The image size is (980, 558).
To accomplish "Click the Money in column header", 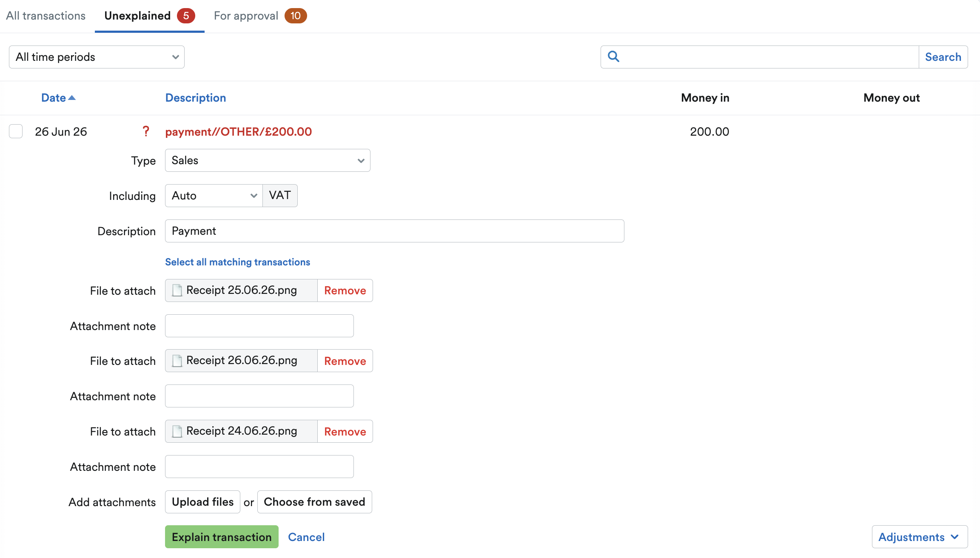I will tap(705, 98).
